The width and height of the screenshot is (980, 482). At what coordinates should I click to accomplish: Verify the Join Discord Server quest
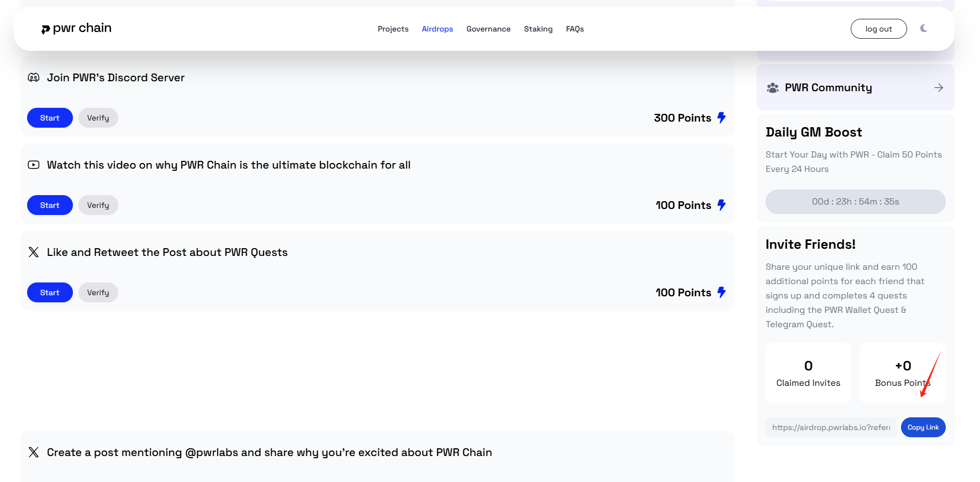click(x=98, y=118)
